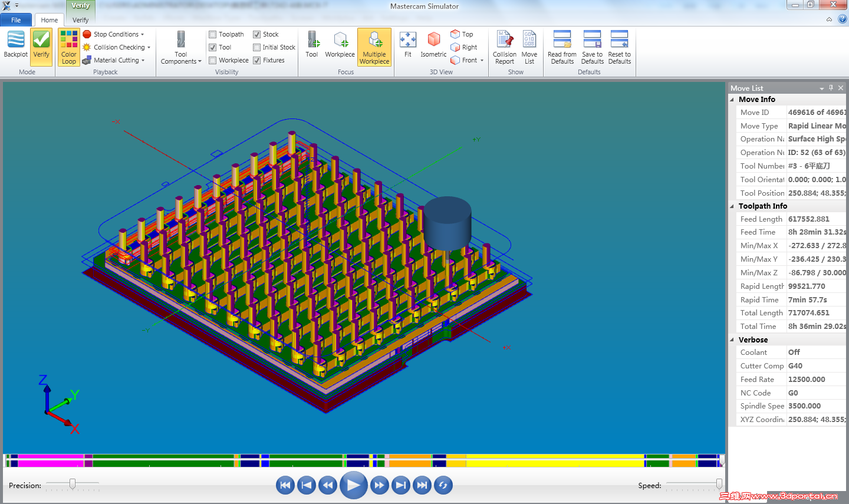Select the Verify ribbon tab
Viewport: 849px width, 504px height.
click(81, 20)
